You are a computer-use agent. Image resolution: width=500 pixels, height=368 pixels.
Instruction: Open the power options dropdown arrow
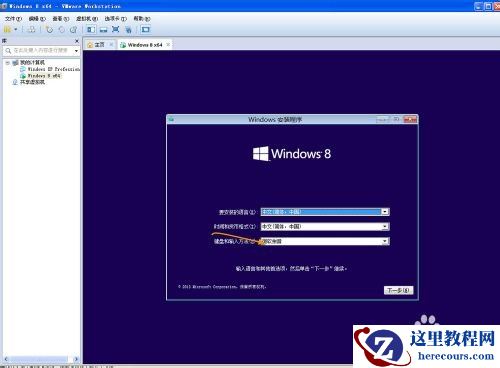16,30
